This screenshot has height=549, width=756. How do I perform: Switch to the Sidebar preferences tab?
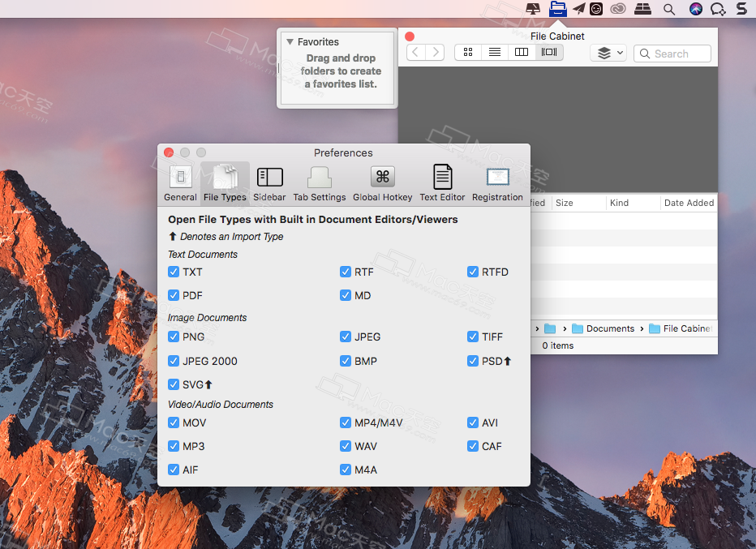click(269, 183)
